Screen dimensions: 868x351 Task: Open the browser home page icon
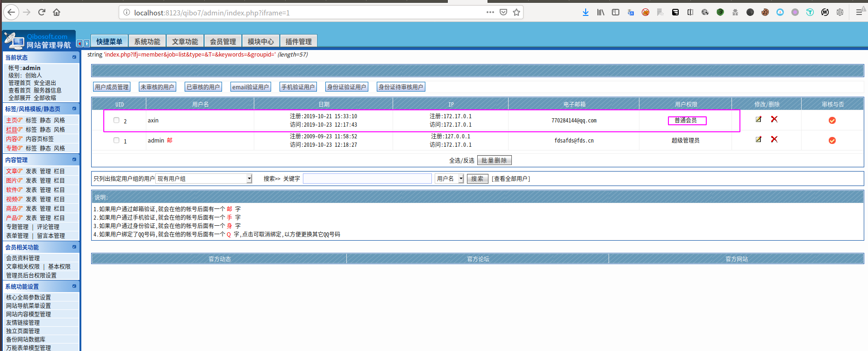57,12
